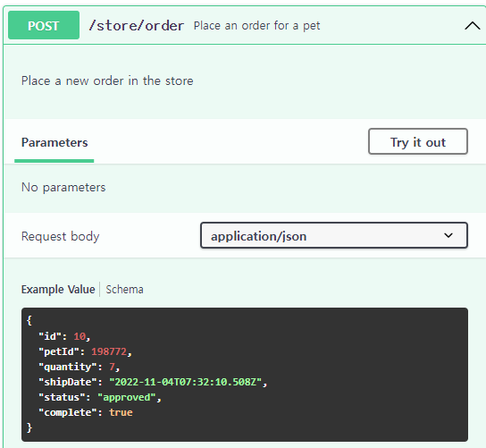Image resolution: width=486 pixels, height=448 pixels.
Task: Click the Request body label
Action: (x=61, y=236)
